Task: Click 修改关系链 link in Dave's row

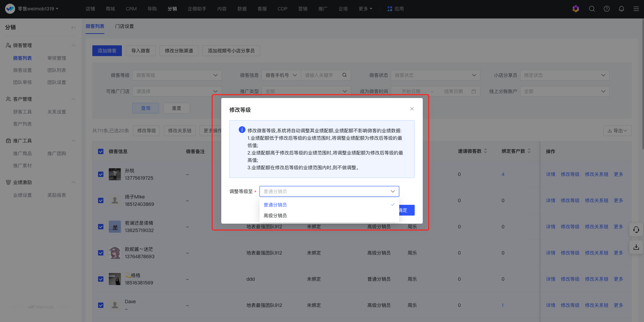Action: 597,305
